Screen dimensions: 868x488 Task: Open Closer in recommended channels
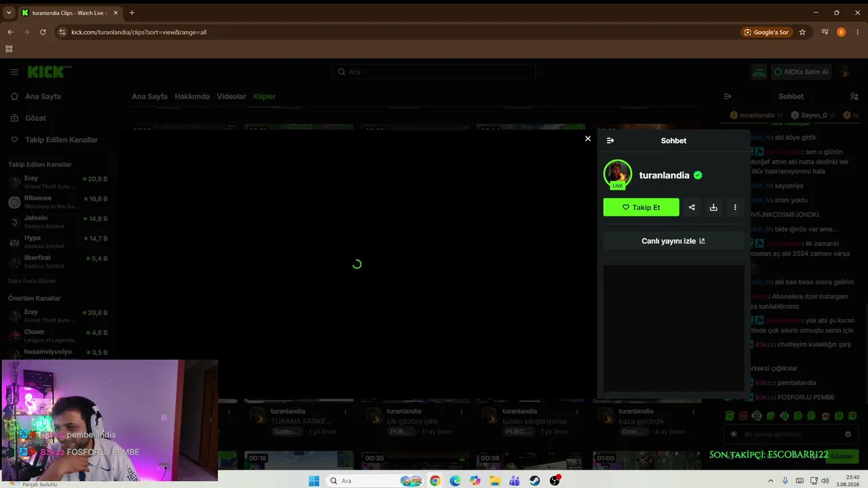pyautogui.click(x=58, y=335)
